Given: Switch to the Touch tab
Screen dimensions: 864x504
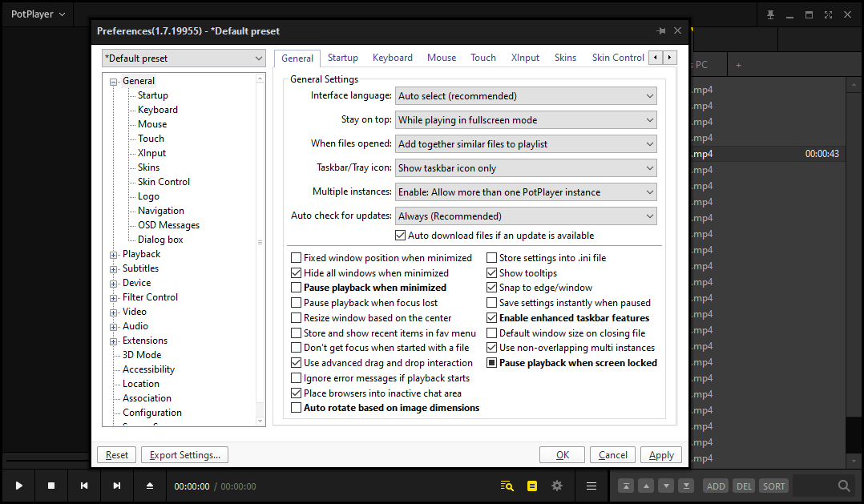Looking at the screenshot, I should pos(483,58).
